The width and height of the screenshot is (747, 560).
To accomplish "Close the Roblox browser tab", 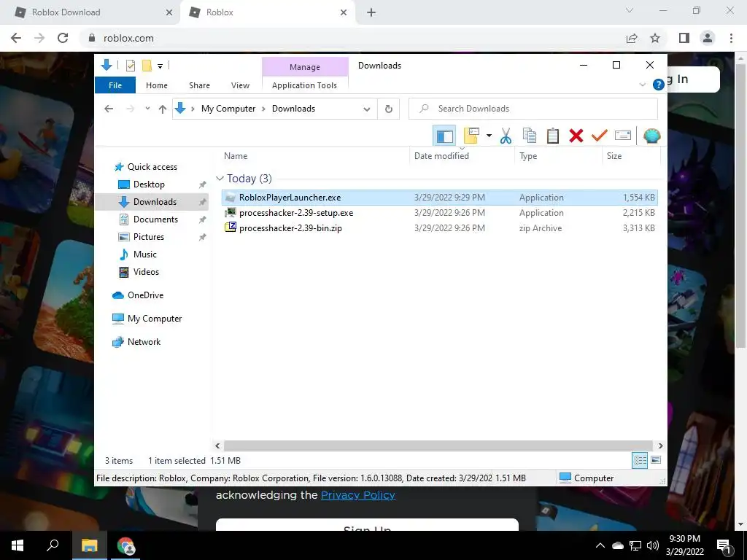I will 344,12.
